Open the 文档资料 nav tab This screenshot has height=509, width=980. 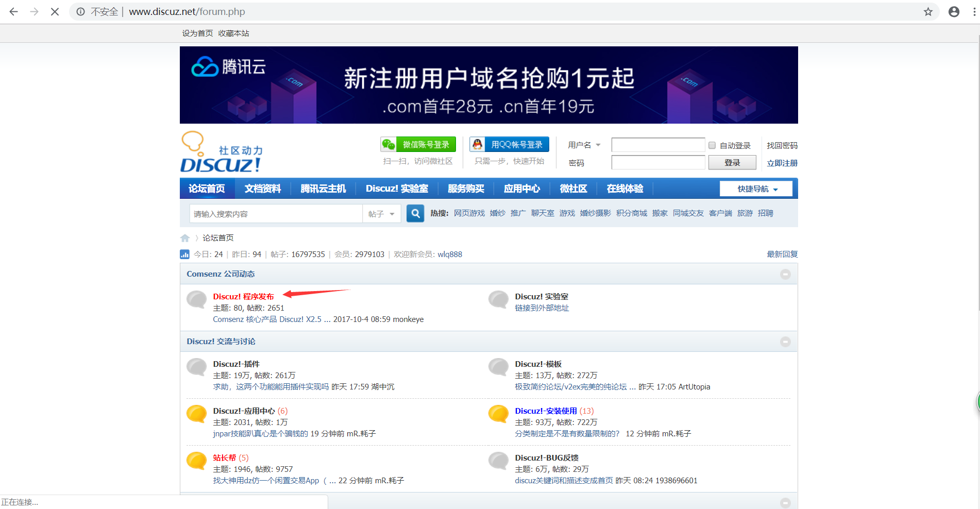tap(263, 189)
